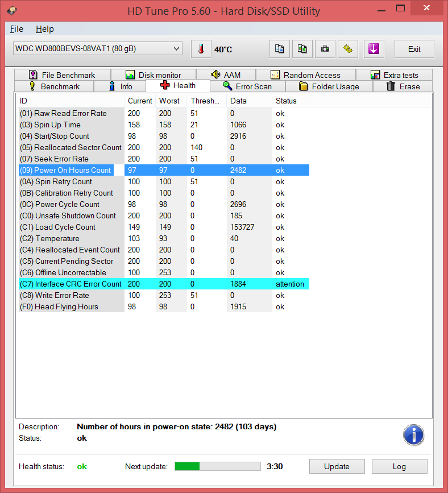This screenshot has height=493, width=448.
Task: Switch to the Error Scan tab
Action: (x=247, y=86)
